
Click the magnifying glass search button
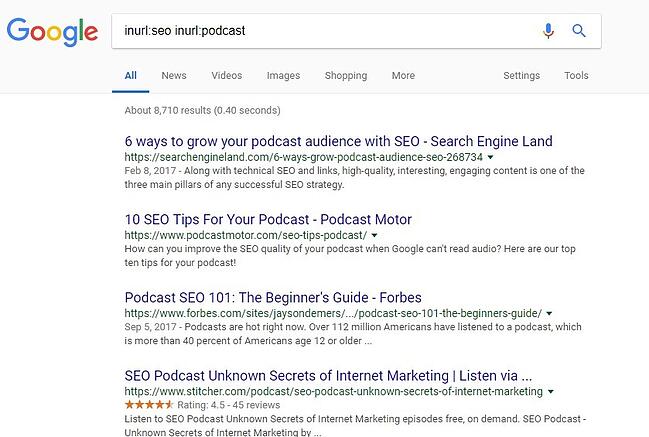(x=578, y=31)
